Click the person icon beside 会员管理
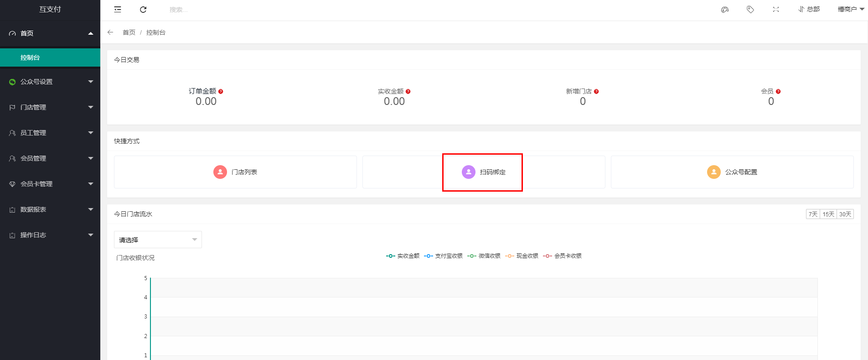The image size is (868, 360). click(x=12, y=158)
